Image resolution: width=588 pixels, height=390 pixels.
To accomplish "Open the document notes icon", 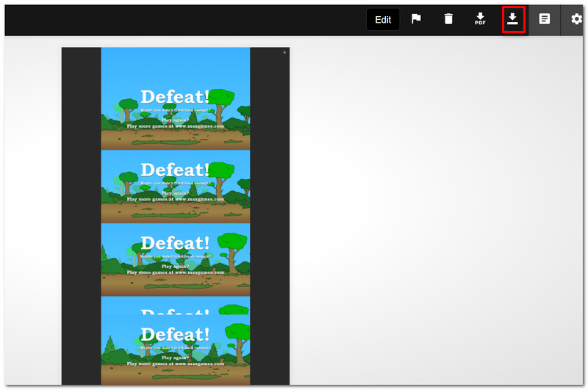I will (545, 19).
